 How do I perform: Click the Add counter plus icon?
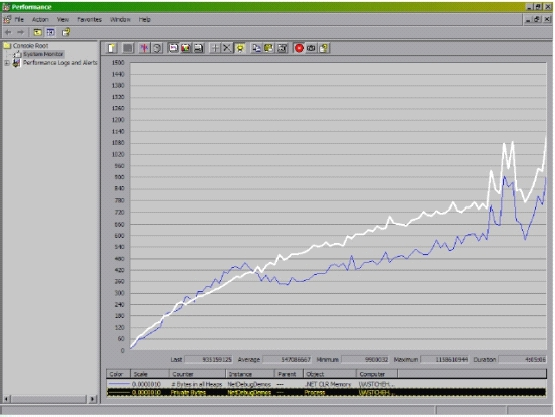tap(215, 48)
